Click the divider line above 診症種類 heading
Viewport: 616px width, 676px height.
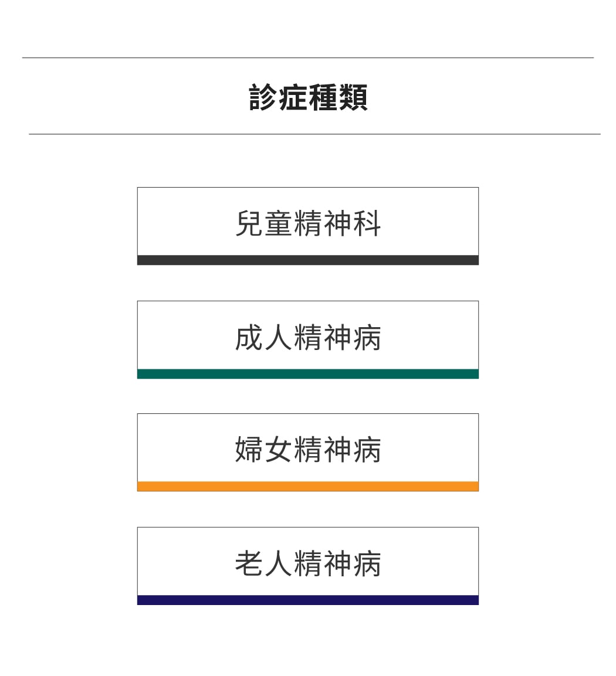tap(307, 57)
